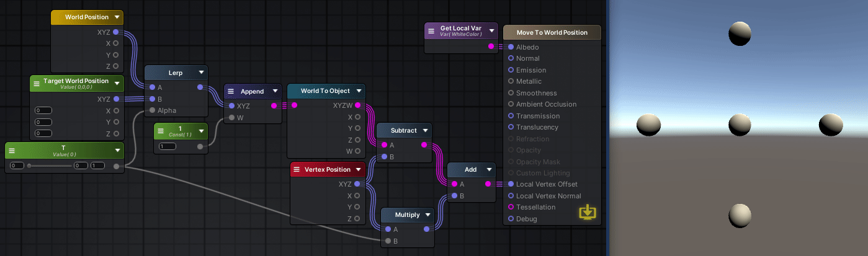Expand the Subtract node dropdown arrow
The width and height of the screenshot is (868, 256).
click(x=426, y=131)
